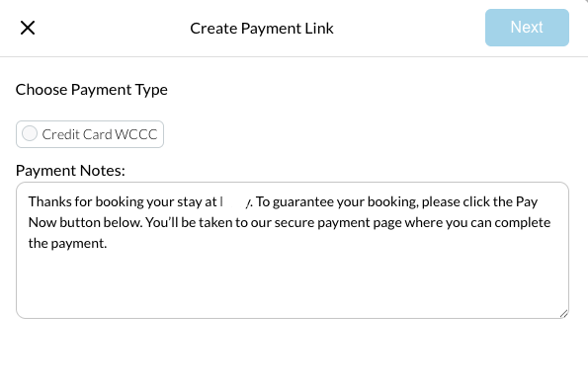Click the Choose Payment Type heading
Viewport: 588px width, 388px height.
[x=92, y=90]
